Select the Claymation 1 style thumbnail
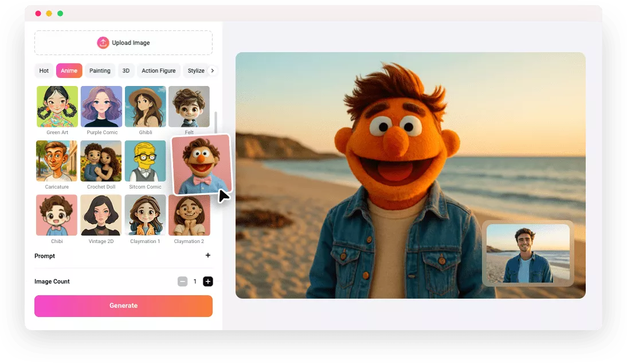 [x=145, y=215]
